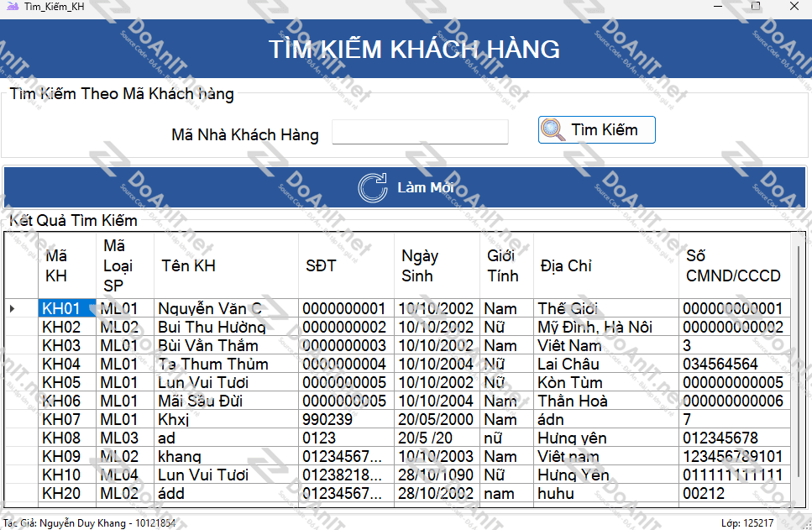Click the name cell Nguyễn Văn C
The height and width of the screenshot is (530, 812).
[x=227, y=309]
